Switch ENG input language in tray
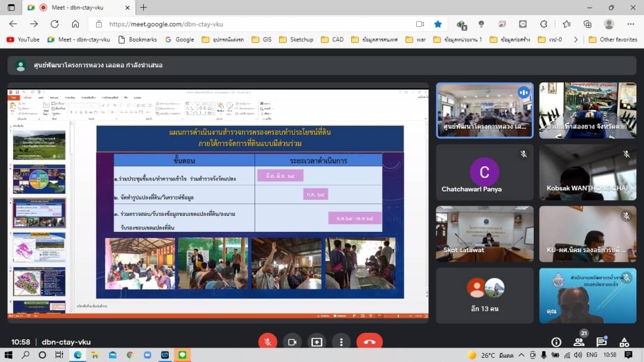The width and height of the screenshot is (644, 362). tap(592, 355)
